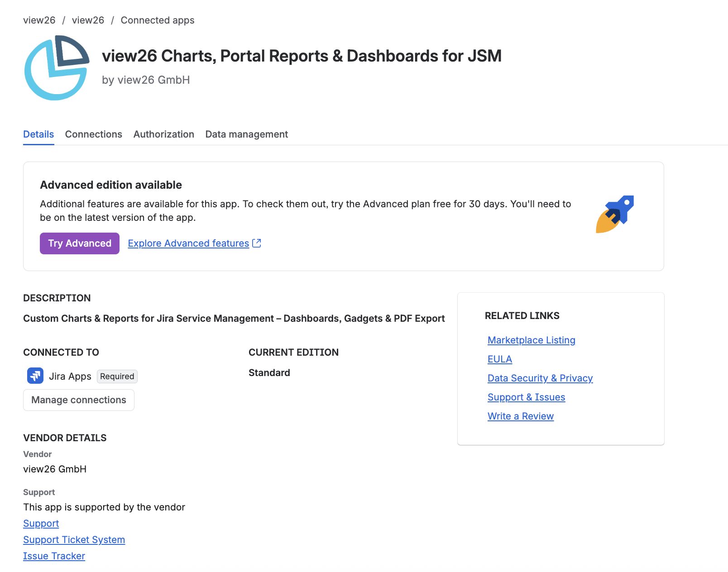The width and height of the screenshot is (728, 572).
Task: Click the view26 GmbH vendor name under Vendor
Action: (x=55, y=469)
